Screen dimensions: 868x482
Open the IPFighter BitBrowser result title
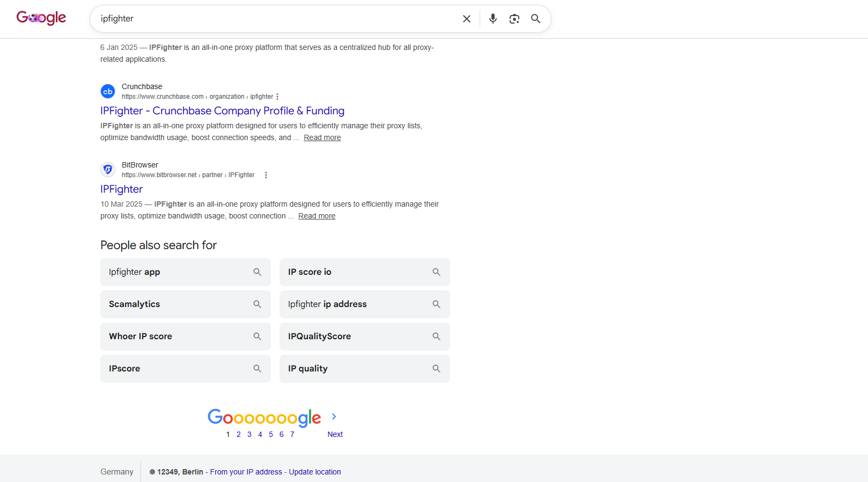121,189
